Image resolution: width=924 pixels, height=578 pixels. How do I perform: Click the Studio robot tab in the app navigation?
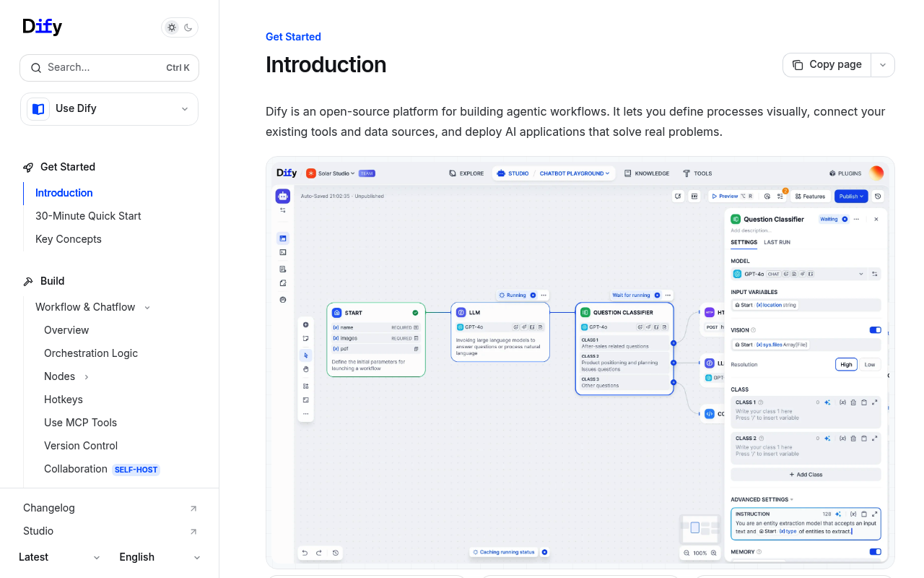513,173
